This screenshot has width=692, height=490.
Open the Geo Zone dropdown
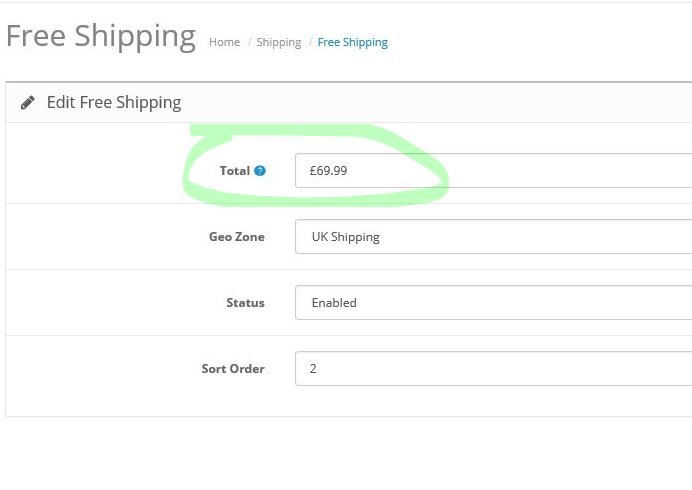coord(493,237)
